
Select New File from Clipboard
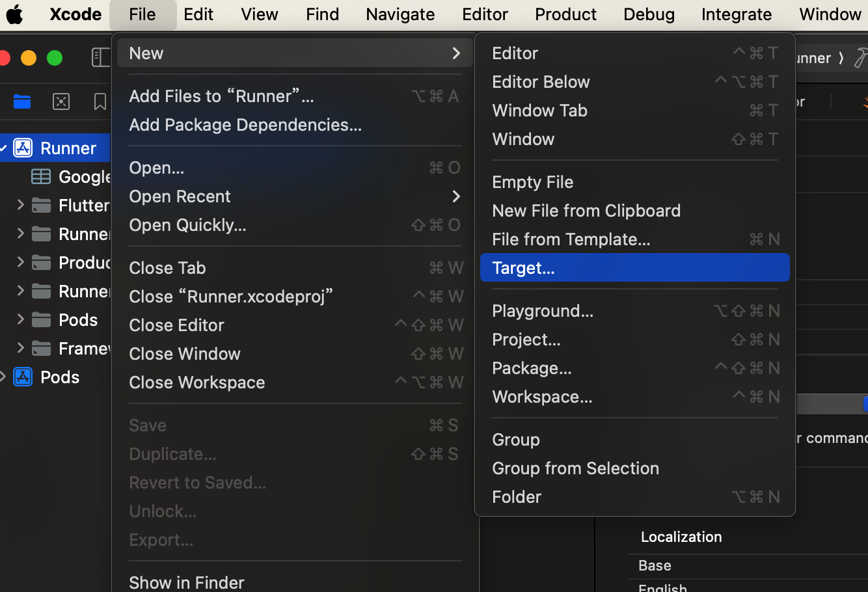[x=634, y=210]
